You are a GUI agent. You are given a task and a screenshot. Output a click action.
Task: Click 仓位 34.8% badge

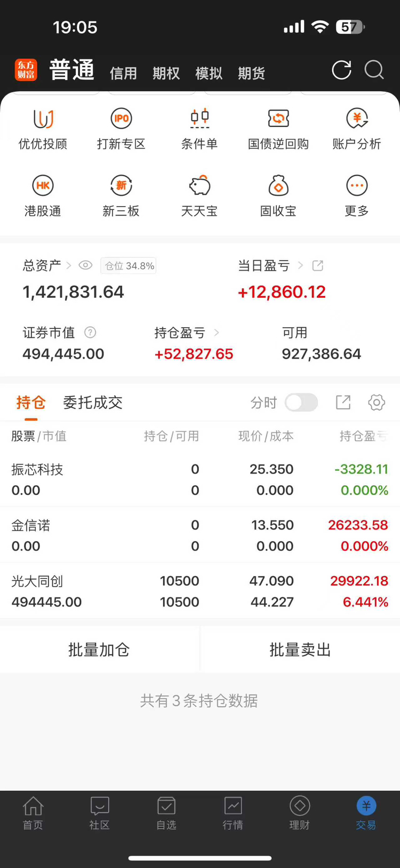[x=129, y=265]
